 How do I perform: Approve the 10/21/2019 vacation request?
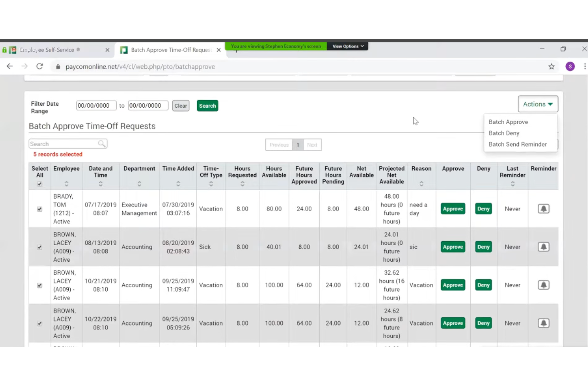pos(453,285)
